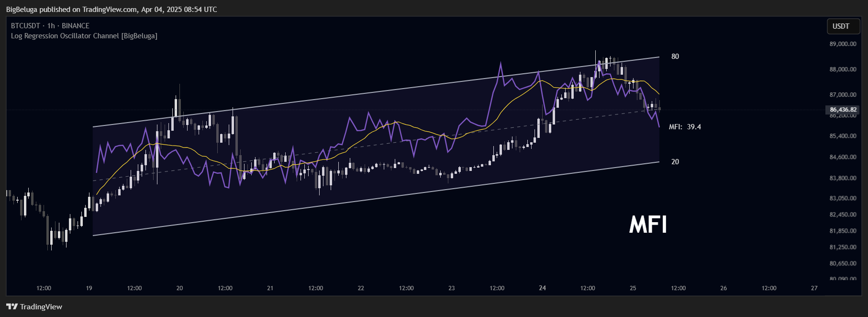868x317 pixels.
Task: Click date label 19 on time axis
Action: 89,288
